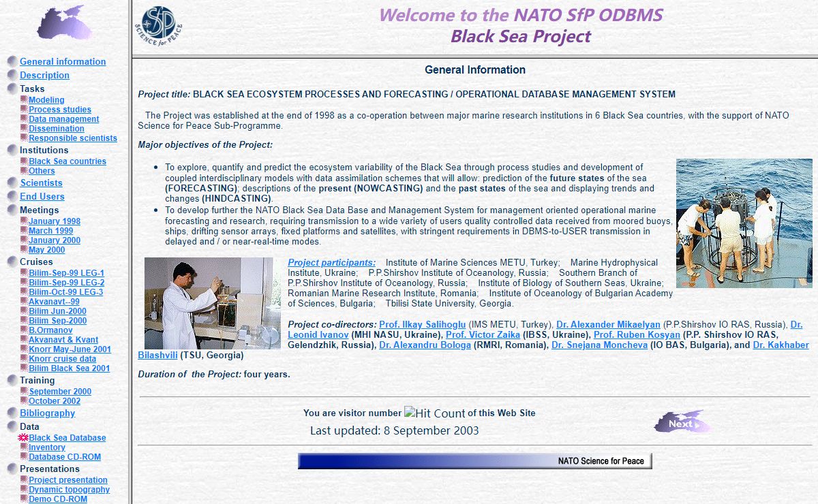This screenshot has height=504, width=818.
Task: Open Dynamic topography presentation link
Action: (70, 490)
